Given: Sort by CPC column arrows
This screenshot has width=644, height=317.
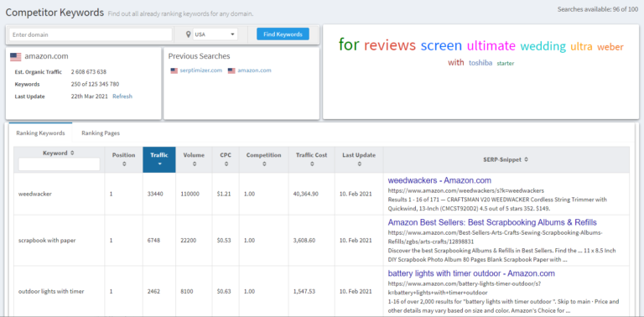Looking at the screenshot, I should point(226,164).
